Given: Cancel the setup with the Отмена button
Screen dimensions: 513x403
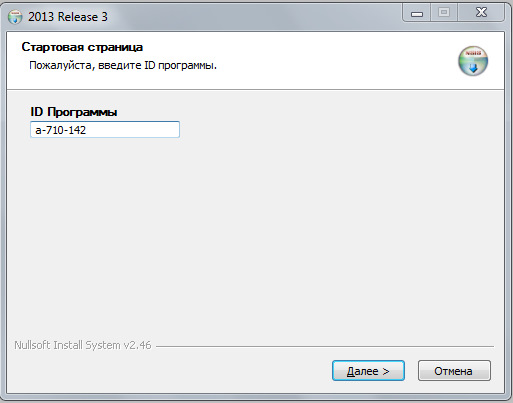Looking at the screenshot, I should coord(454,370).
